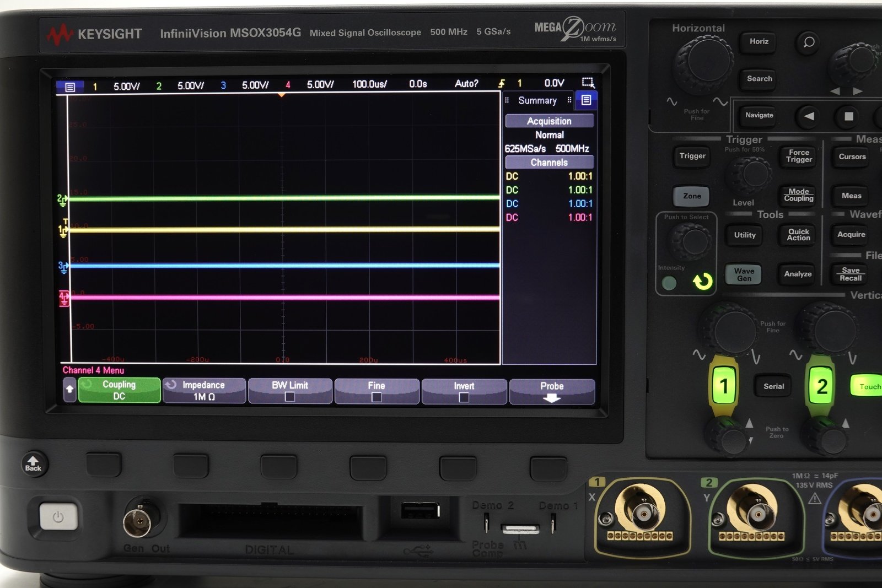Click the Mode Coupling button
The width and height of the screenshot is (882, 588).
click(x=799, y=195)
